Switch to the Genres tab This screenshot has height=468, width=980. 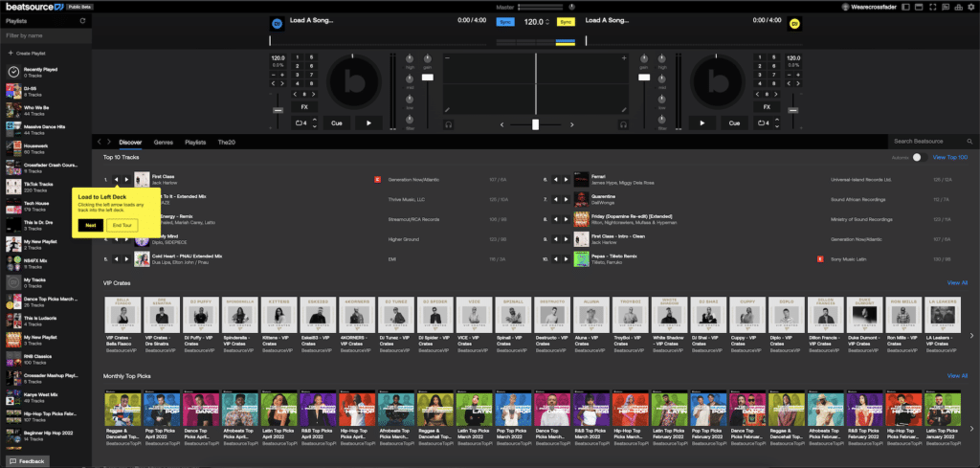click(164, 142)
